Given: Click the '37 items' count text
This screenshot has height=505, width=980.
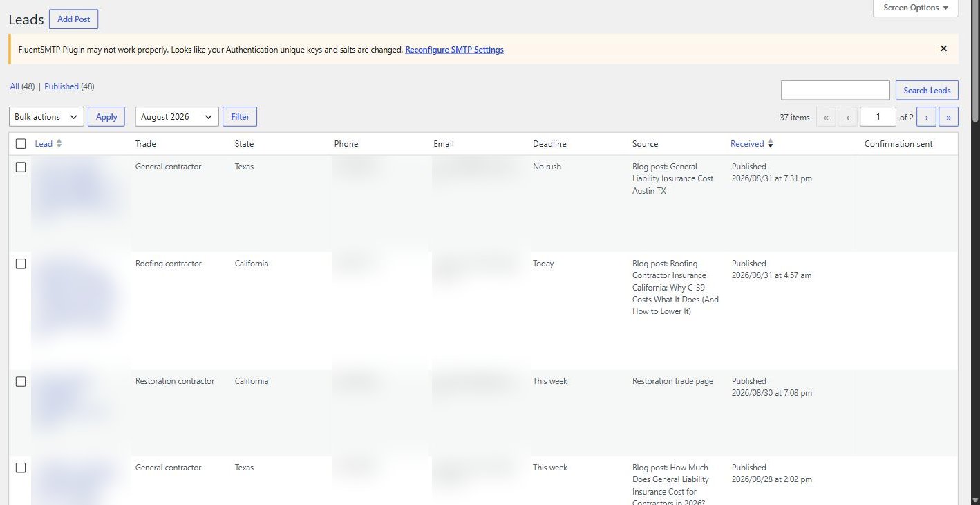Looking at the screenshot, I should click(x=794, y=118).
